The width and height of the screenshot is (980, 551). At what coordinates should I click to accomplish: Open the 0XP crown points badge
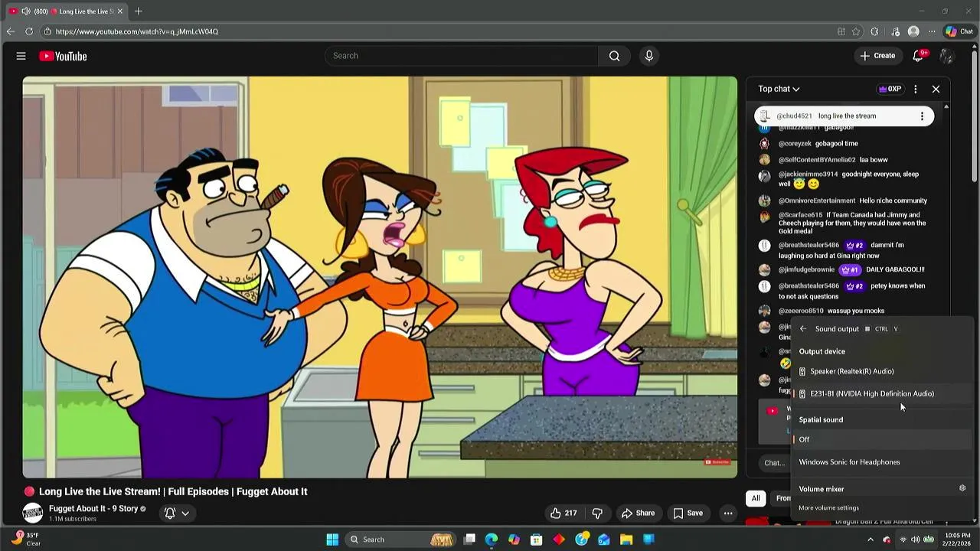[x=889, y=89]
